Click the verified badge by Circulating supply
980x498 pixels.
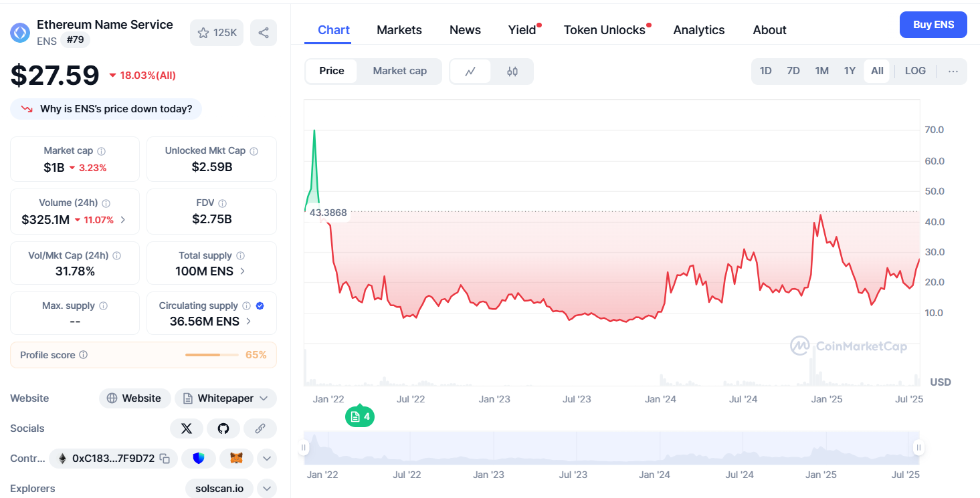[260, 305]
